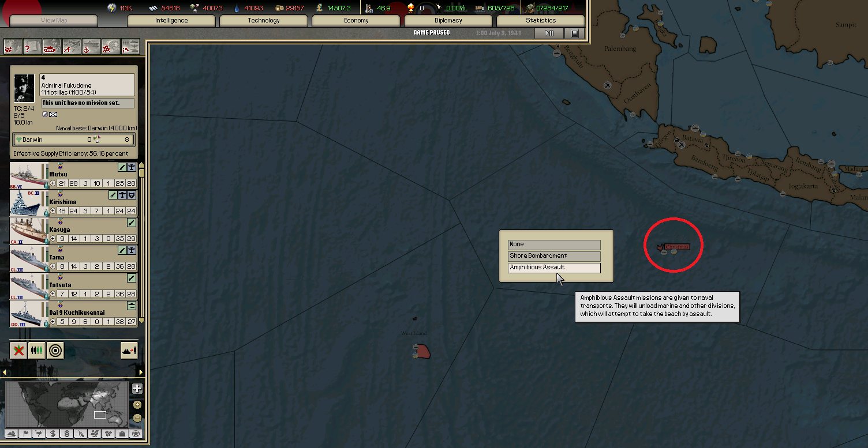Choose Shore Bombardment mission option
868x448 pixels.
pyautogui.click(x=554, y=256)
